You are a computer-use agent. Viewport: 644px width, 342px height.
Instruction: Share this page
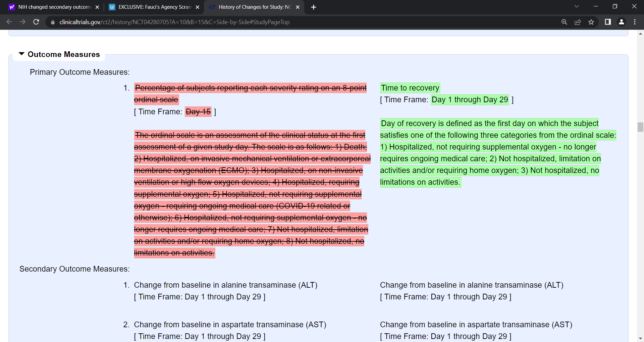(578, 22)
